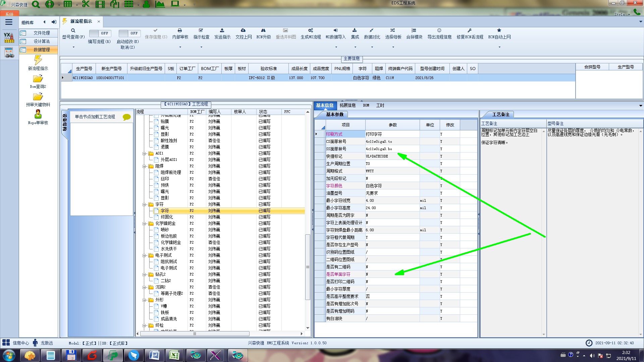Select the 设计算法 sidebar tab
This screenshot has width=644, height=362.
pos(38,41)
